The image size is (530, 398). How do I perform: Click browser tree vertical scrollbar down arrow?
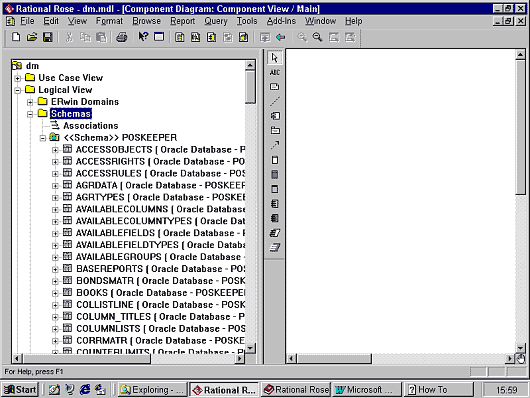(250, 348)
